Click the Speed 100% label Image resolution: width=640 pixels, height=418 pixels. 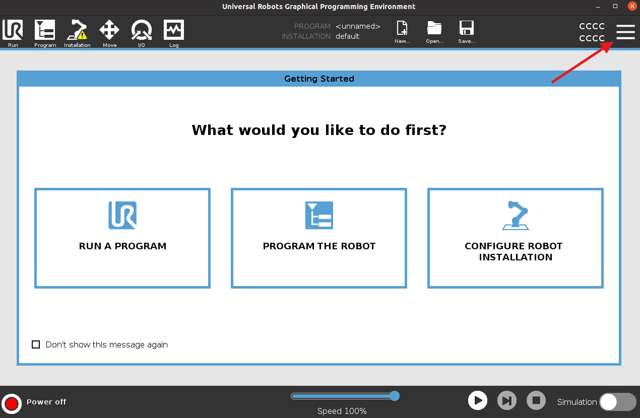pos(342,411)
